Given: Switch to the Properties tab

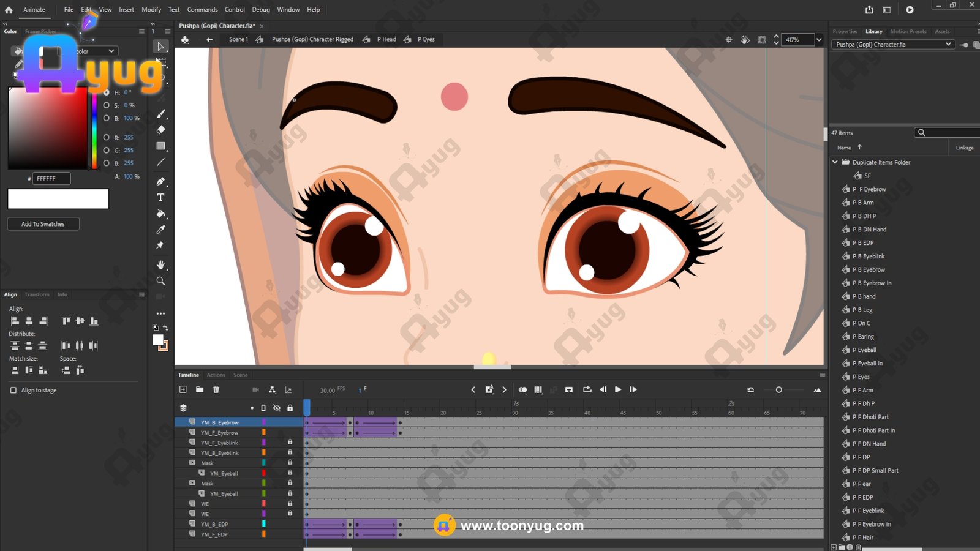Looking at the screenshot, I should click(x=845, y=31).
